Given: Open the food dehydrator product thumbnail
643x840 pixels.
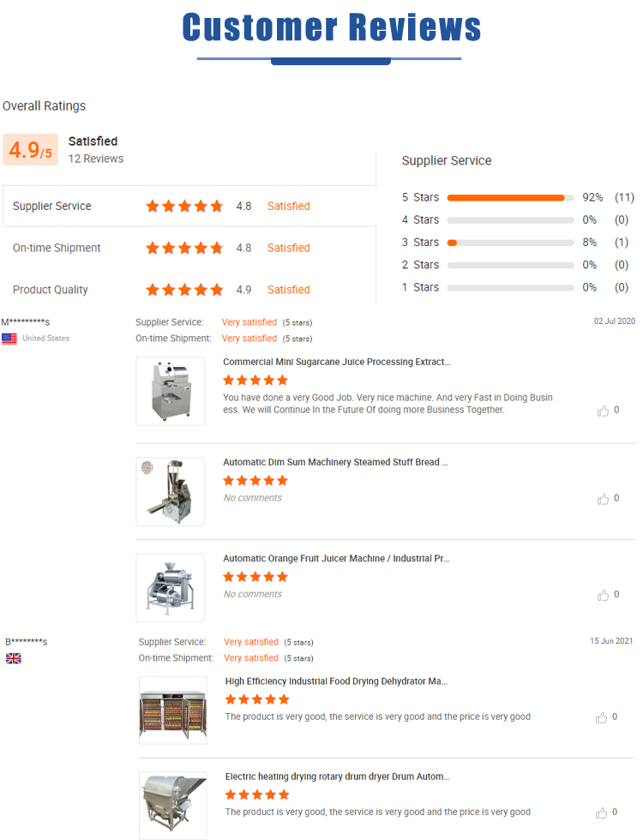Looking at the screenshot, I should click(173, 710).
